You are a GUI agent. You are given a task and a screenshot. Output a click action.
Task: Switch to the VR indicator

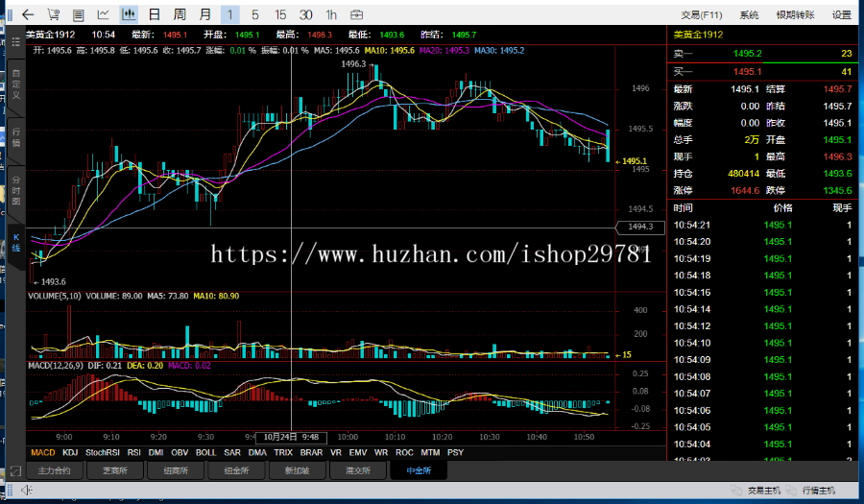tap(336, 453)
